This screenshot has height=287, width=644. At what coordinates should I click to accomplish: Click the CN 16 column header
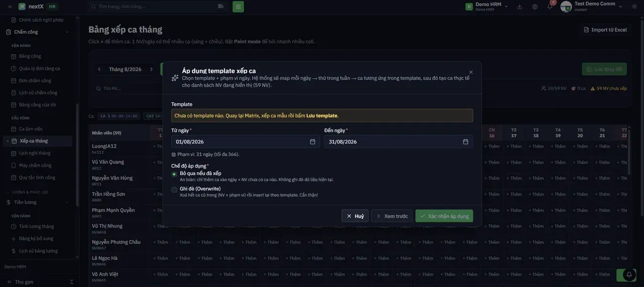[492, 133]
